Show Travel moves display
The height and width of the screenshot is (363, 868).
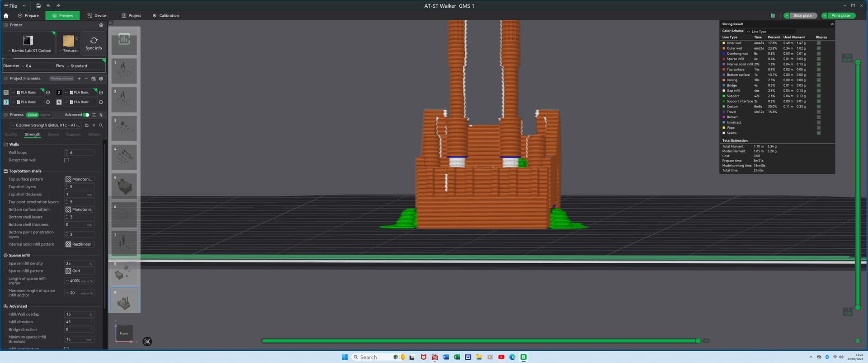click(818, 112)
